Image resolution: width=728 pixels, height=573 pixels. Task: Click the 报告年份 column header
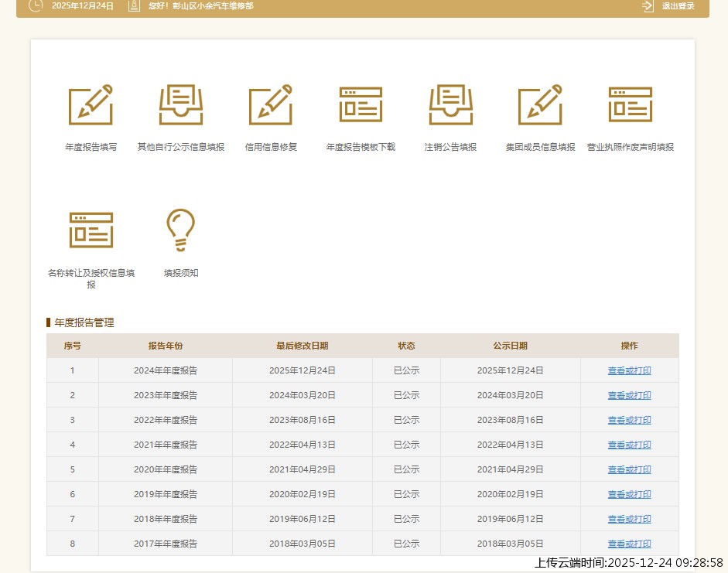click(166, 346)
